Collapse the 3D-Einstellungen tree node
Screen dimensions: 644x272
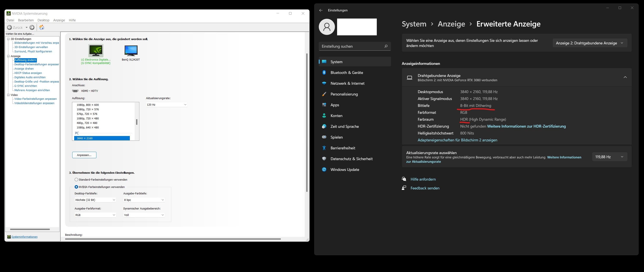(8, 39)
